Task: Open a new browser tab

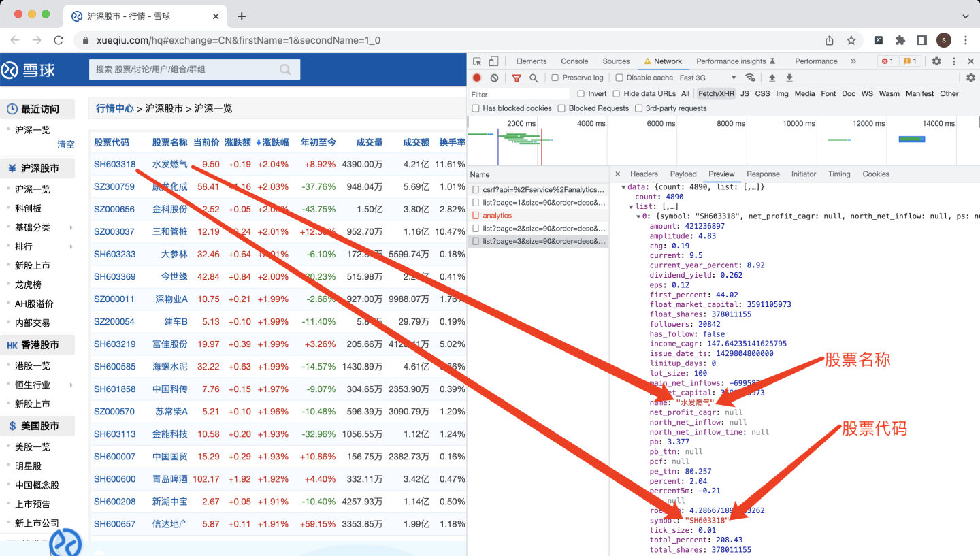Action: coord(241,16)
